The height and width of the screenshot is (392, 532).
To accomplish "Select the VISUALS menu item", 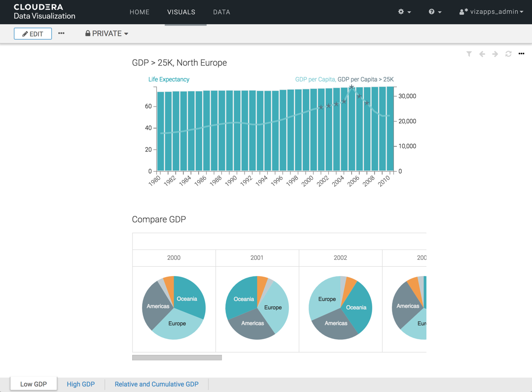I will click(x=181, y=12).
